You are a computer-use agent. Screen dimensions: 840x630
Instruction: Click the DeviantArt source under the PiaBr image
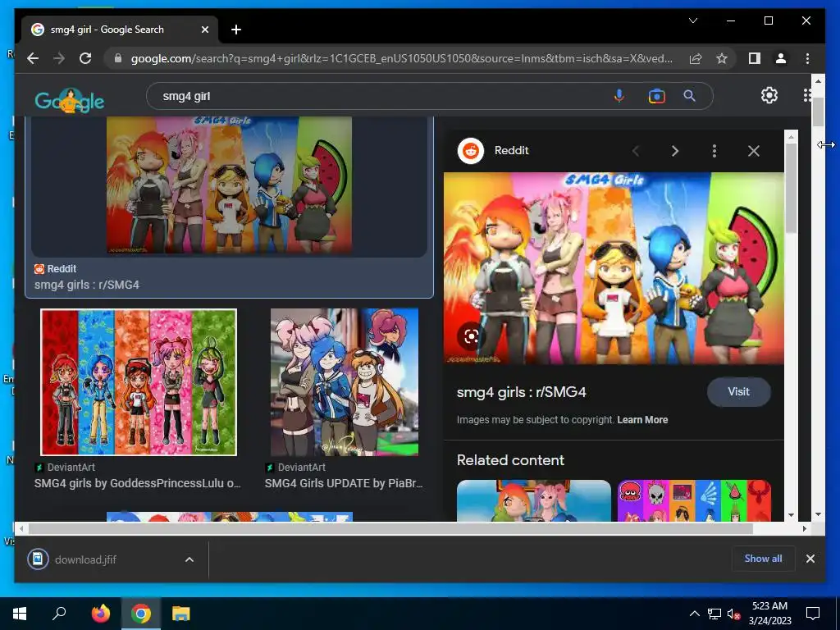(x=295, y=467)
